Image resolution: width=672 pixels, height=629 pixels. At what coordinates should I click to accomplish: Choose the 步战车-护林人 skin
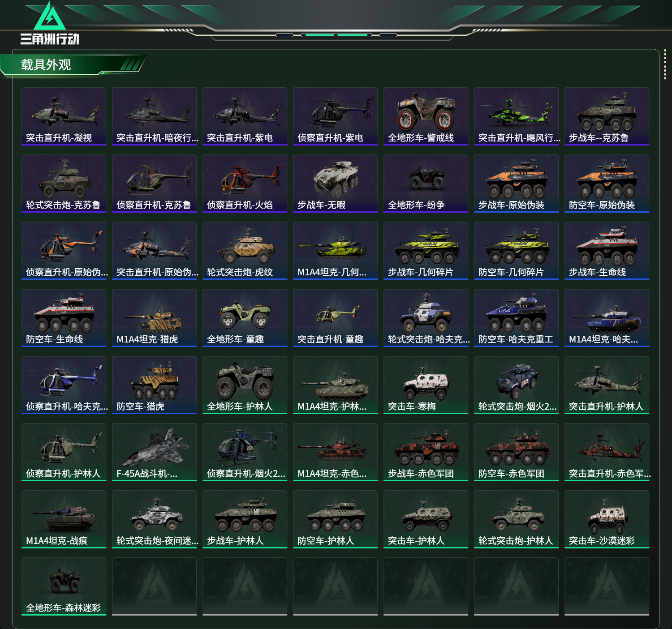click(x=245, y=519)
